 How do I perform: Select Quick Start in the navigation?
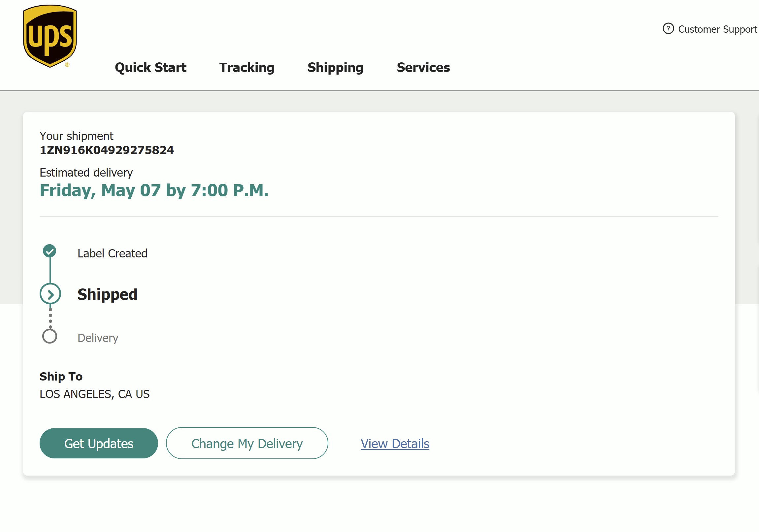[151, 67]
